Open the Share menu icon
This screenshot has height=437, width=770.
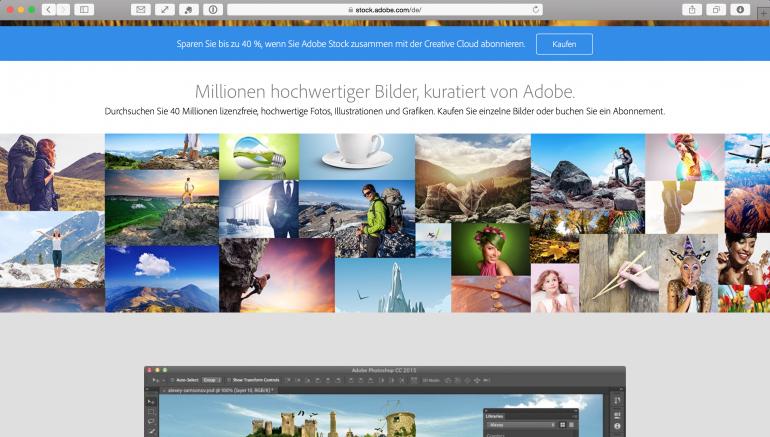tap(692, 9)
